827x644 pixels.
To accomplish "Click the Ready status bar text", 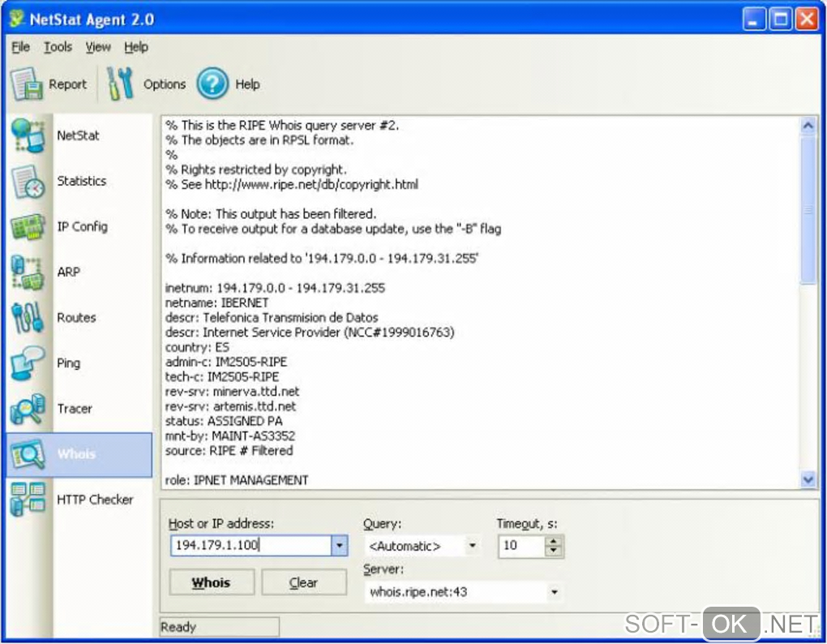I will [x=178, y=627].
